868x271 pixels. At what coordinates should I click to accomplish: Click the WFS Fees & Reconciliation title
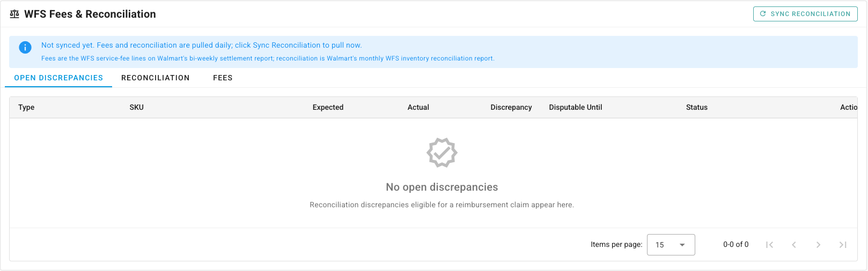pos(90,14)
